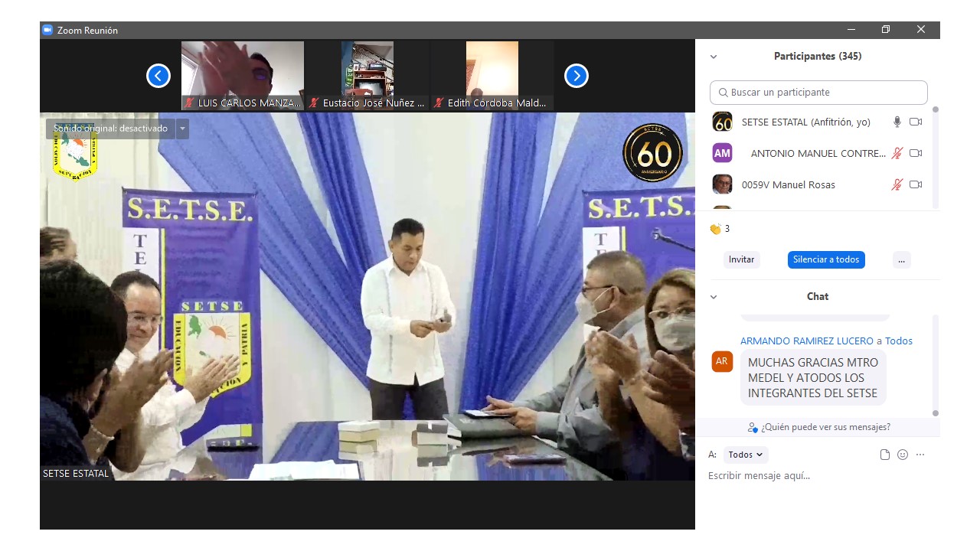Click 0059V Manuel Rosas camera icon
The image size is (980, 551).
(x=916, y=184)
